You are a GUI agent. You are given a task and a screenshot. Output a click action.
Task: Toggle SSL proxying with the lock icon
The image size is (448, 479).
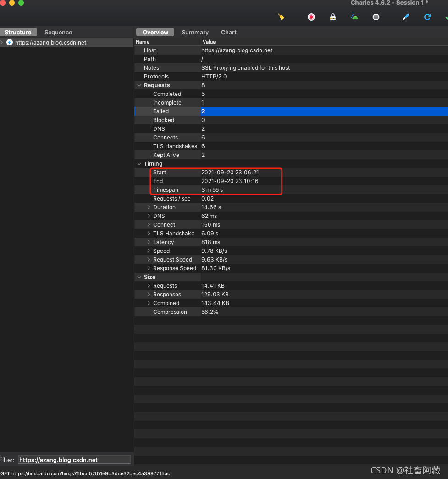(333, 17)
